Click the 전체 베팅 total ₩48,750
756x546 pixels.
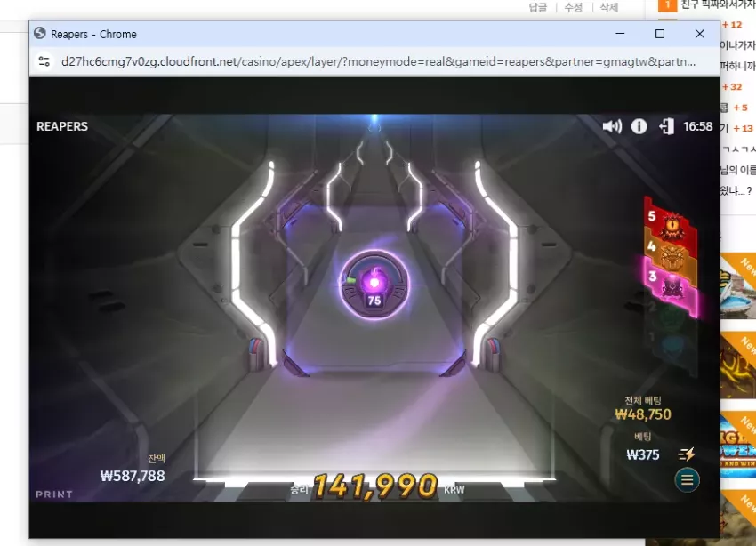[643, 414]
